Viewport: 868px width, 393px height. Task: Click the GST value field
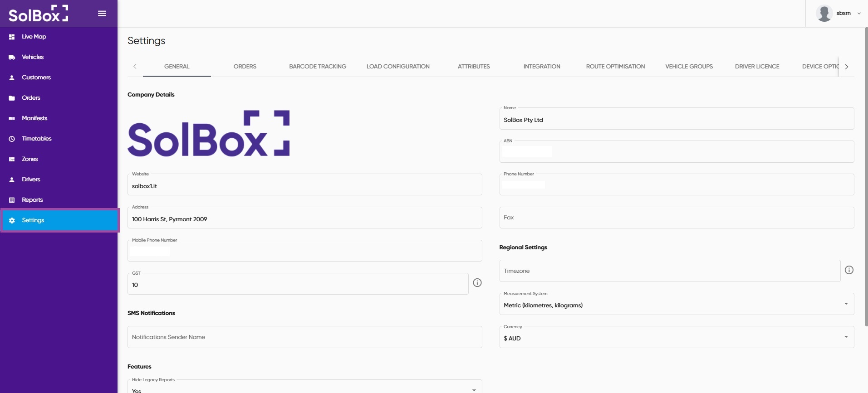click(x=298, y=284)
